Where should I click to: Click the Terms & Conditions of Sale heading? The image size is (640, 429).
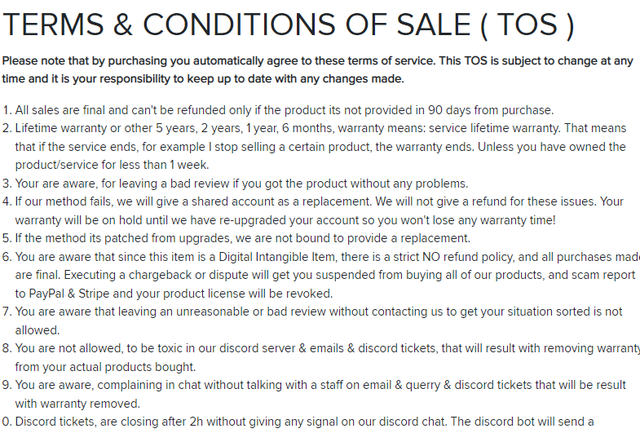tap(289, 24)
